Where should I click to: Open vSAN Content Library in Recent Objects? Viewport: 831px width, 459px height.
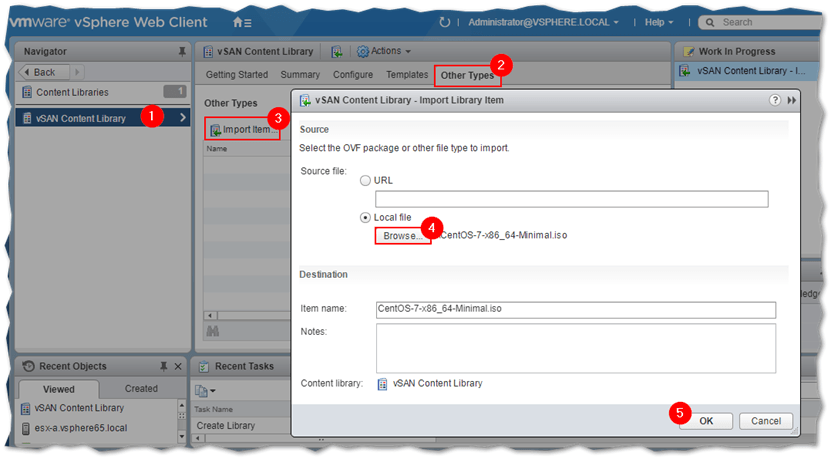(x=79, y=408)
